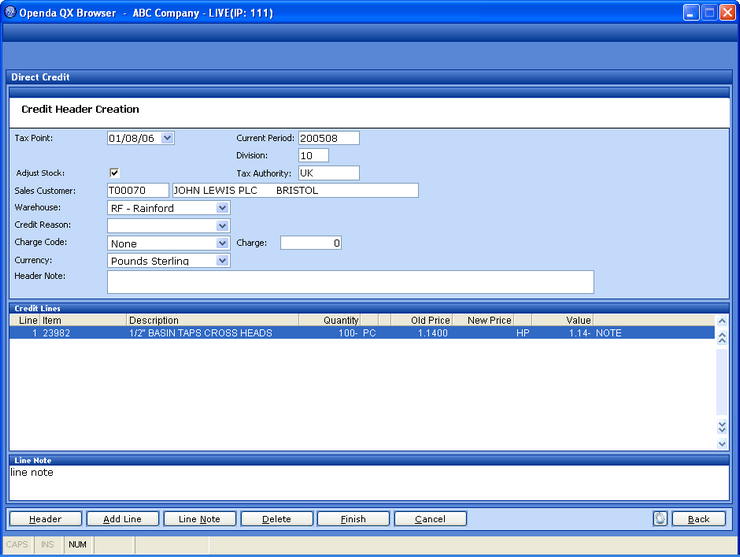740x557 pixels.
Task: Click the Delete button
Action: click(277, 519)
